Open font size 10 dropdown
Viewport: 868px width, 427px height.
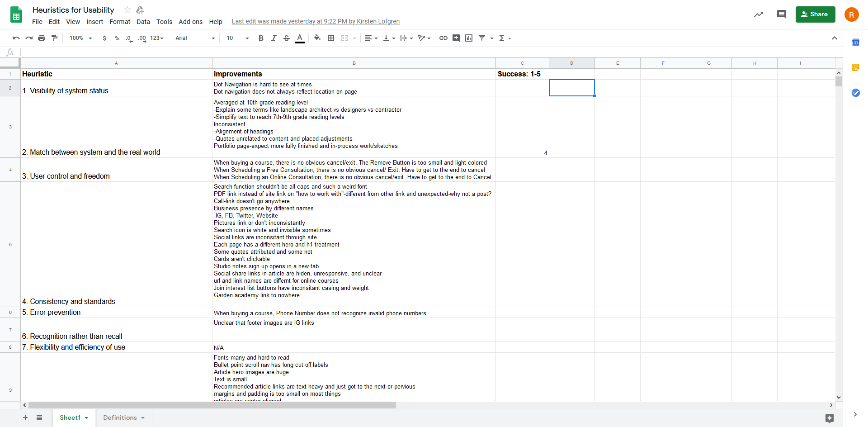pos(238,38)
